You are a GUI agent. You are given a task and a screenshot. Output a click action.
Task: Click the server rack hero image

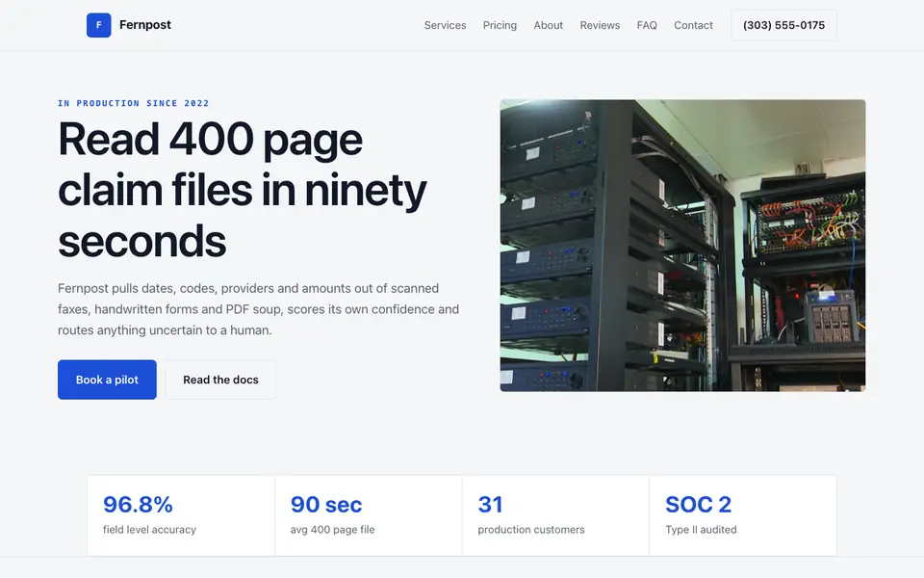pos(682,246)
